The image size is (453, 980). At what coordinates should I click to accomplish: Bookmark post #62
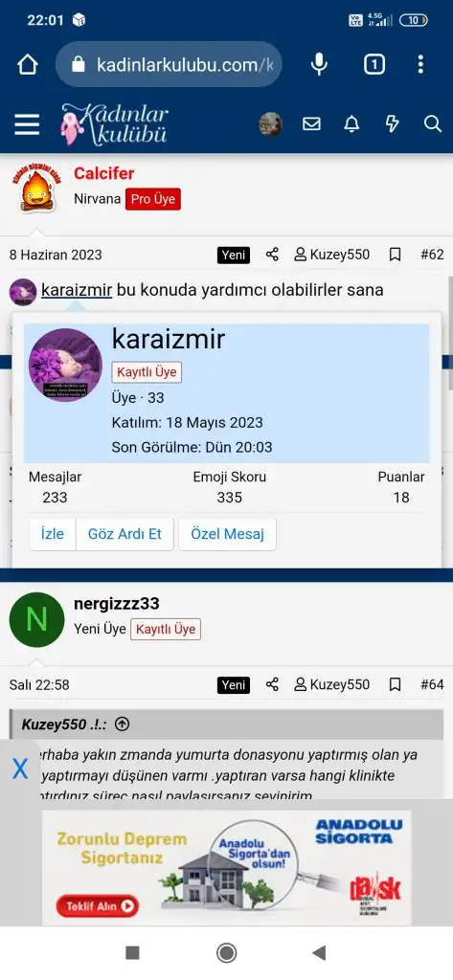(395, 255)
